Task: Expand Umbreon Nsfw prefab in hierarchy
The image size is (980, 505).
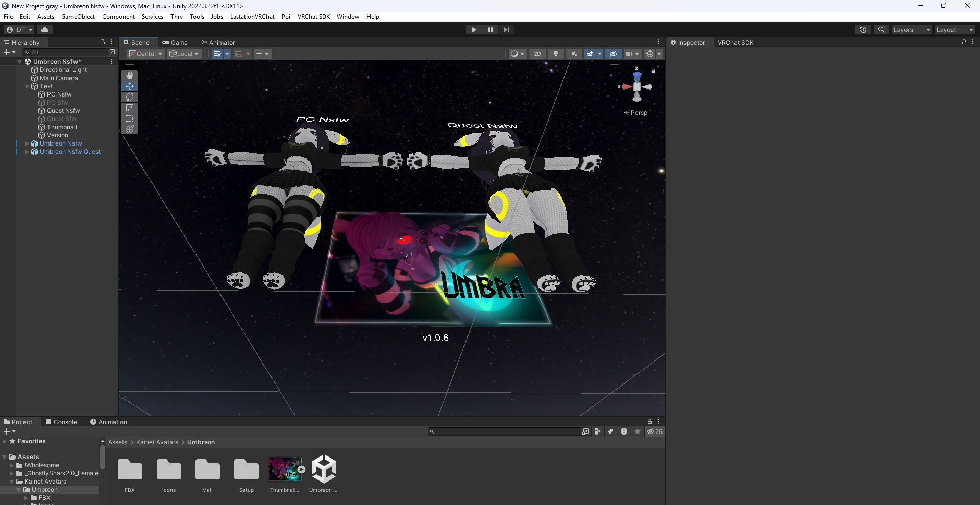Action: (x=27, y=143)
